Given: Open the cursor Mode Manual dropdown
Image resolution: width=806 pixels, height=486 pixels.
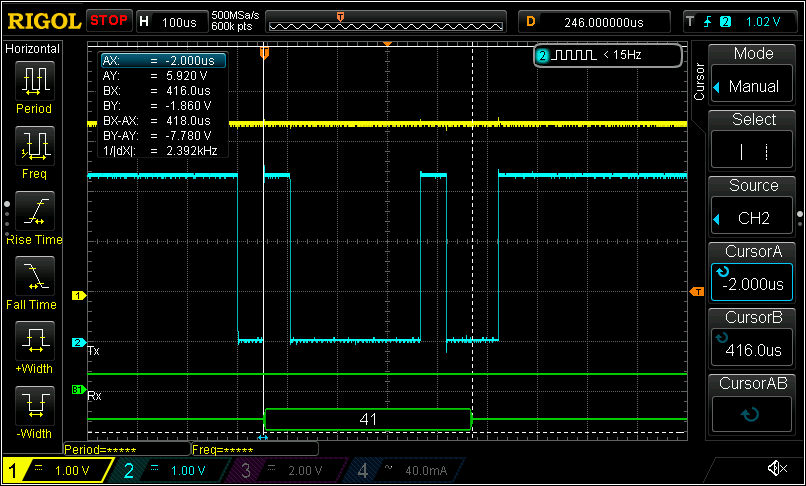Looking at the screenshot, I should pos(753,86).
